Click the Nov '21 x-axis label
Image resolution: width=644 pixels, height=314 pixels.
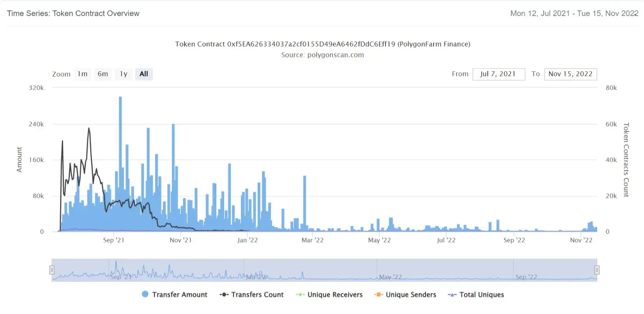181,240
